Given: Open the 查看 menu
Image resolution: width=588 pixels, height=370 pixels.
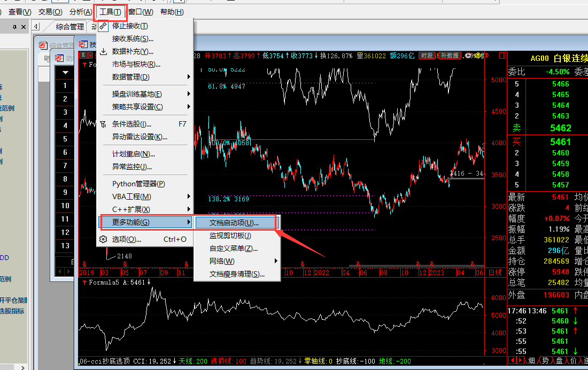Looking at the screenshot, I should click(20, 12).
